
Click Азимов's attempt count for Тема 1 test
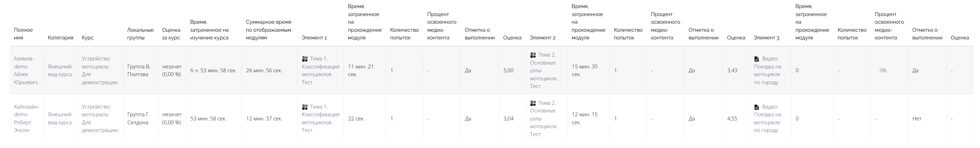(392, 71)
